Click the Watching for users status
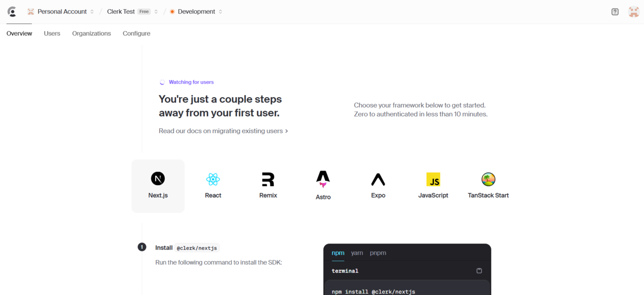This screenshot has width=644, height=295. click(x=186, y=82)
